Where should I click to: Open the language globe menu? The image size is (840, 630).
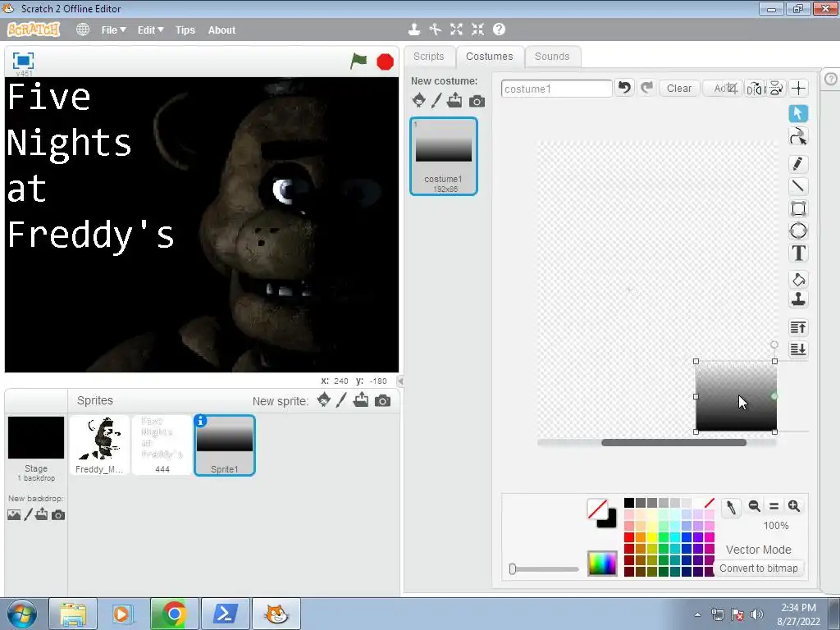[83, 30]
